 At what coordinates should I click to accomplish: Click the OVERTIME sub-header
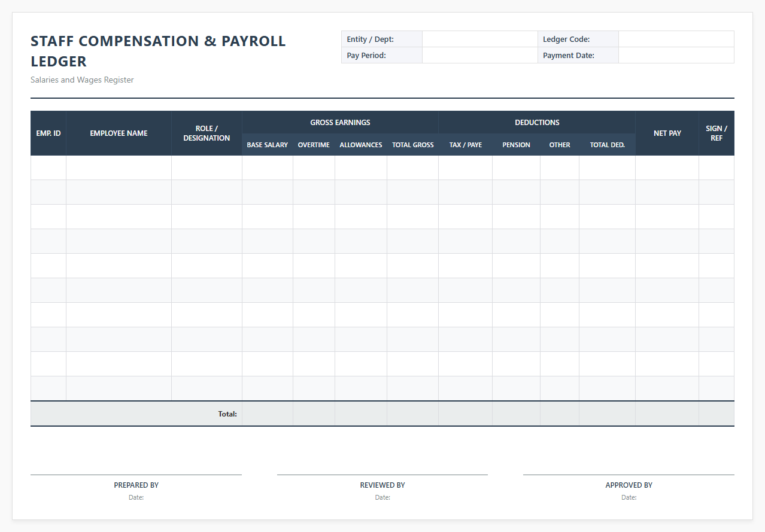[314, 145]
